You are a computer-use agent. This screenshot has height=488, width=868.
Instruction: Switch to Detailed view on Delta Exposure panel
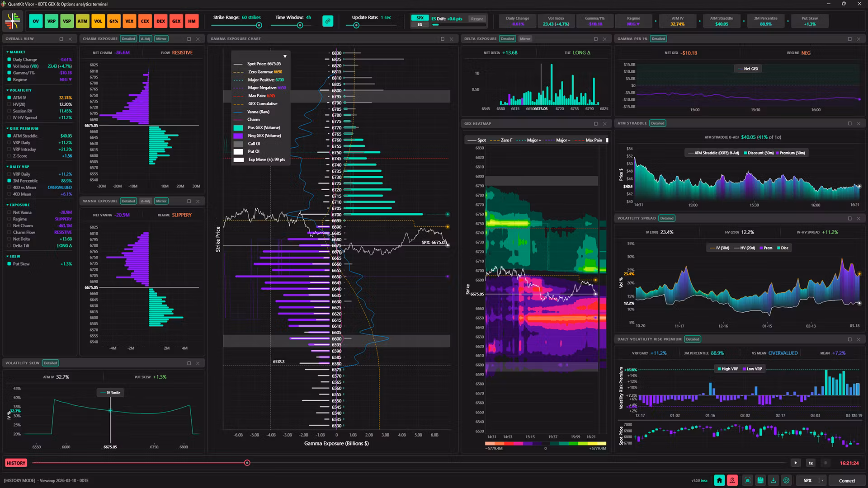(x=507, y=39)
